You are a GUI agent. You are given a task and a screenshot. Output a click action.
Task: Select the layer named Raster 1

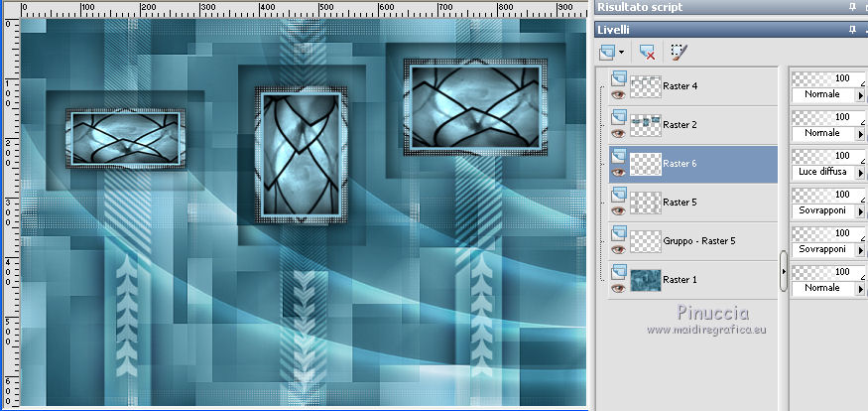click(680, 280)
